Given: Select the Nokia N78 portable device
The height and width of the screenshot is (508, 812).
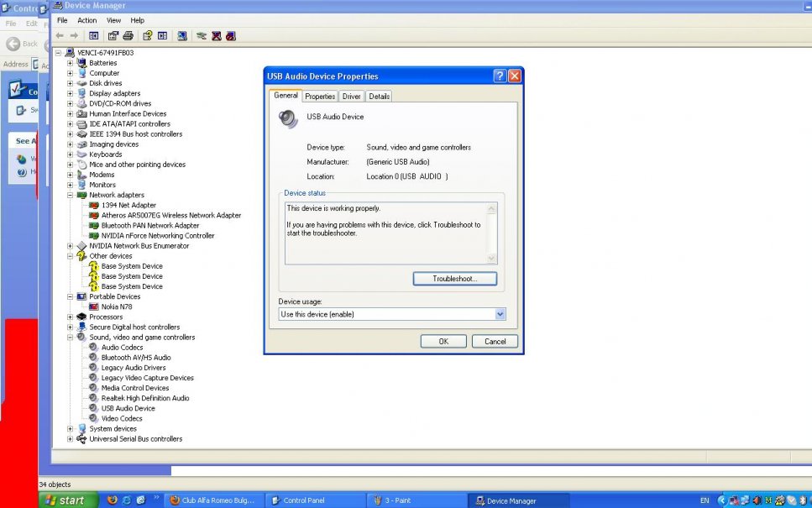Looking at the screenshot, I should click(116, 306).
